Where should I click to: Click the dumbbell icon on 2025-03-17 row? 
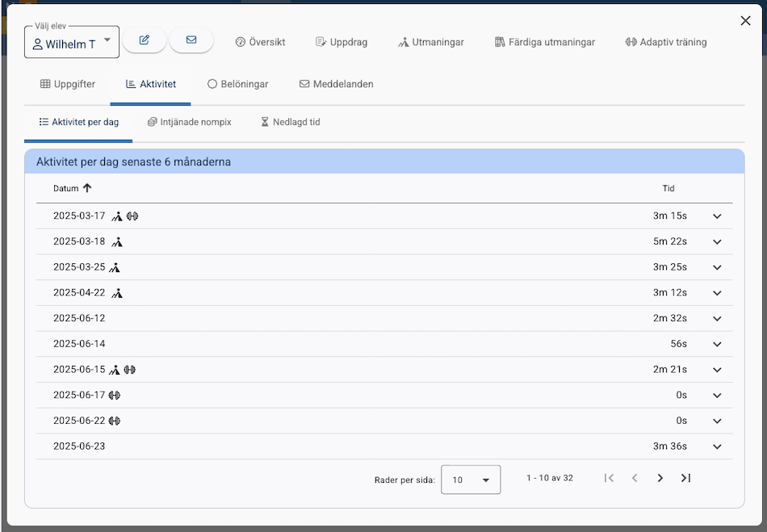click(x=132, y=216)
